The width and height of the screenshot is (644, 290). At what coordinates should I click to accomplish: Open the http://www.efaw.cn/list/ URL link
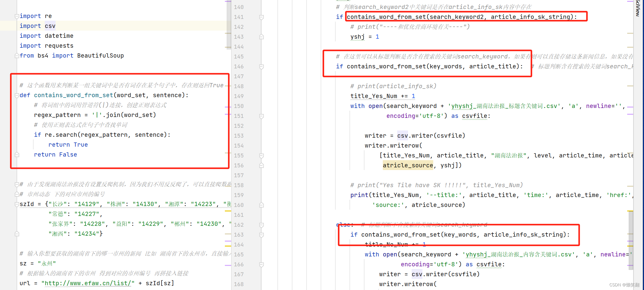(x=88, y=283)
